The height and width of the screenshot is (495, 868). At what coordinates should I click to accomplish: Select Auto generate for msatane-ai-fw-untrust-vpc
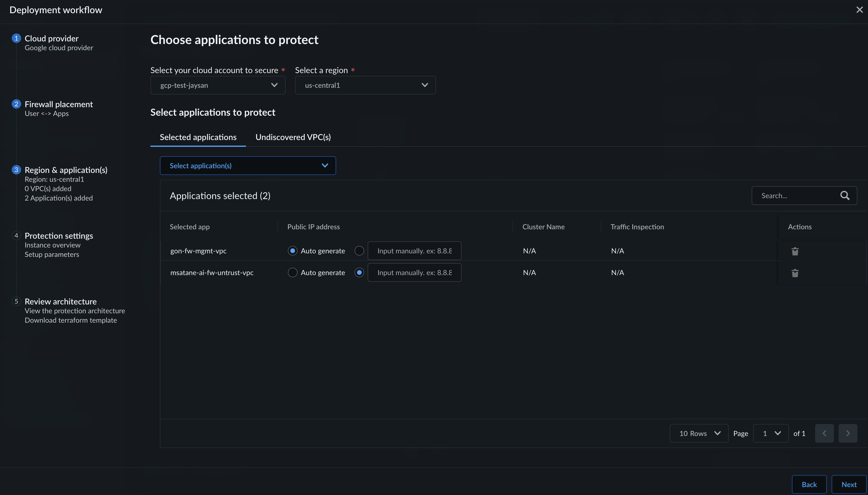(x=292, y=272)
